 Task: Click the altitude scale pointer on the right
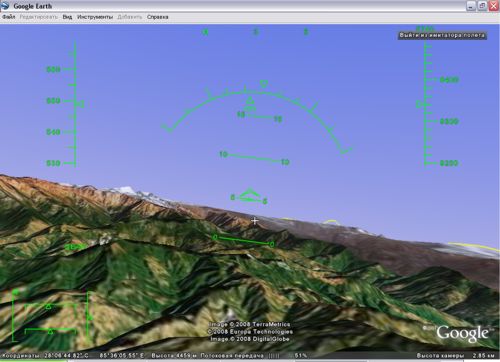(x=419, y=104)
